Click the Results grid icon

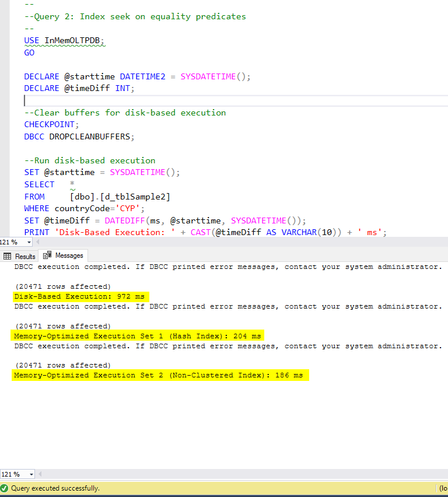coord(8,256)
